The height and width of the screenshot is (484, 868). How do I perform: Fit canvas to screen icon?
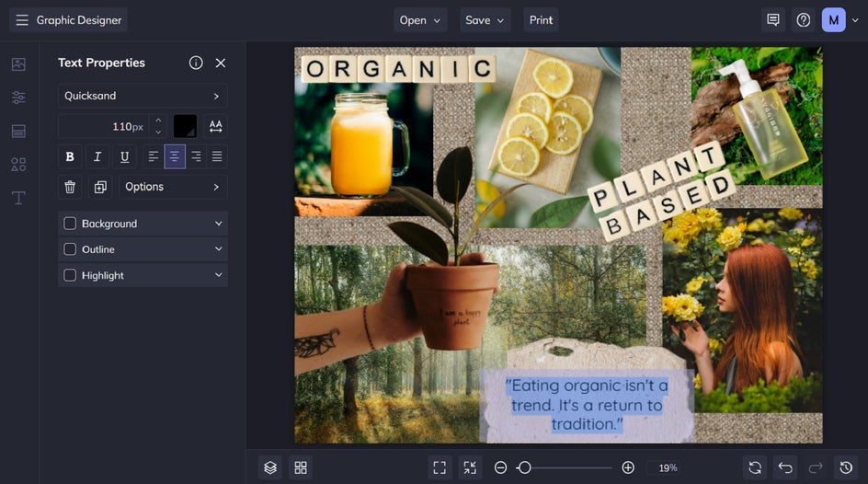click(x=440, y=468)
